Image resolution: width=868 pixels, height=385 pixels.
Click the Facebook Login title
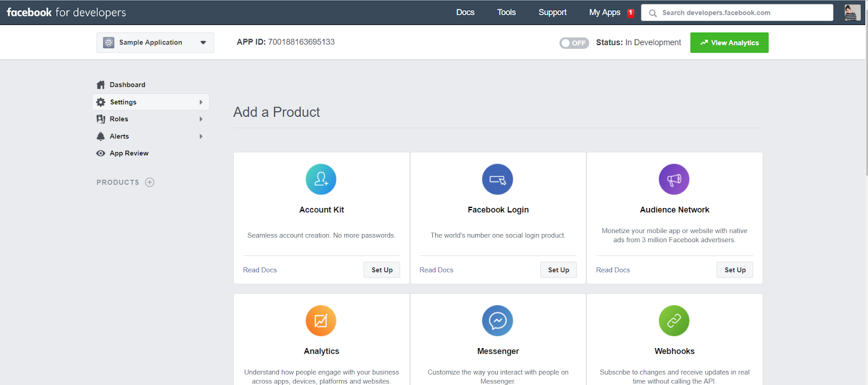pos(498,210)
